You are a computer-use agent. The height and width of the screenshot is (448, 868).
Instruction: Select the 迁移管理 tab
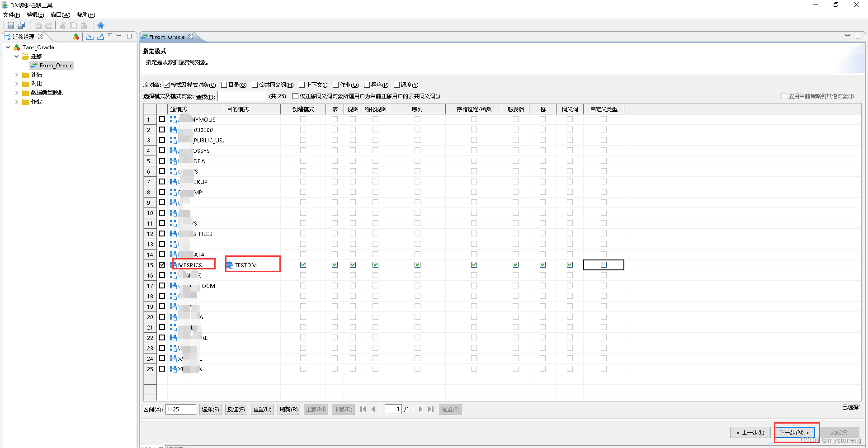pyautogui.click(x=23, y=37)
